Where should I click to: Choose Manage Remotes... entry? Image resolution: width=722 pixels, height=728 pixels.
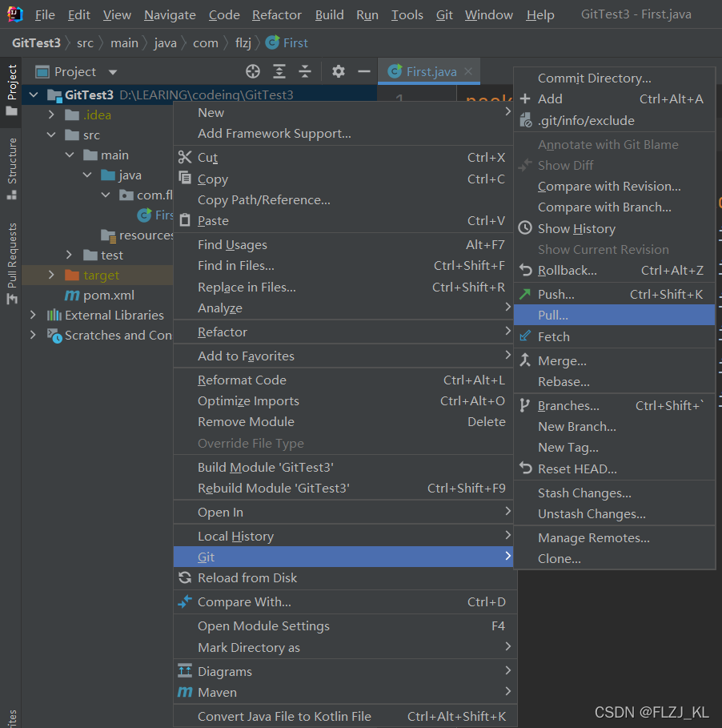pyautogui.click(x=615, y=537)
